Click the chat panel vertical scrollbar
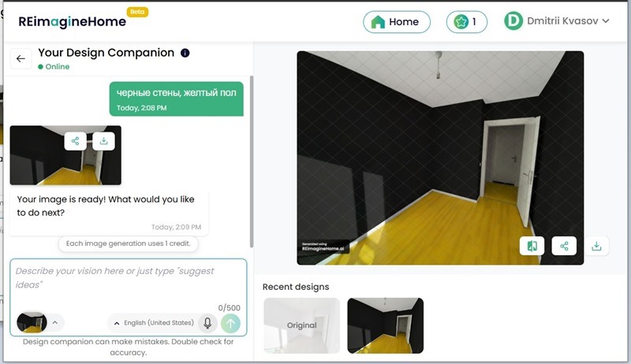 (252, 162)
